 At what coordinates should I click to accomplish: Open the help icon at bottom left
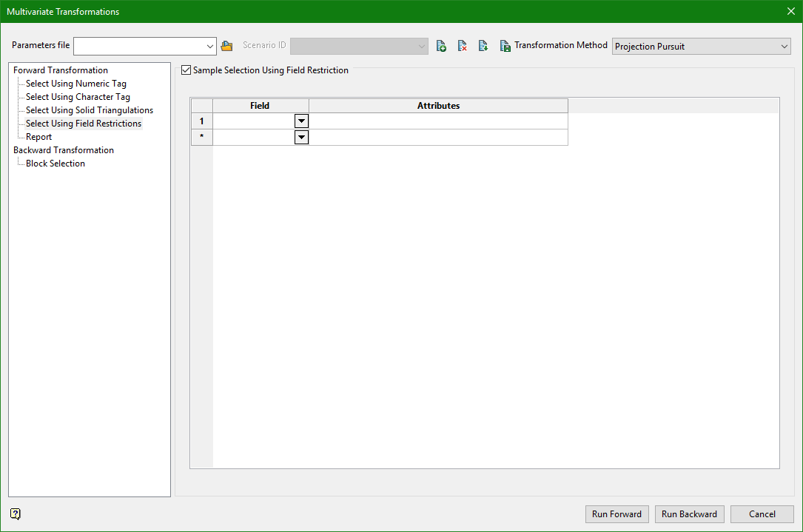(x=16, y=514)
